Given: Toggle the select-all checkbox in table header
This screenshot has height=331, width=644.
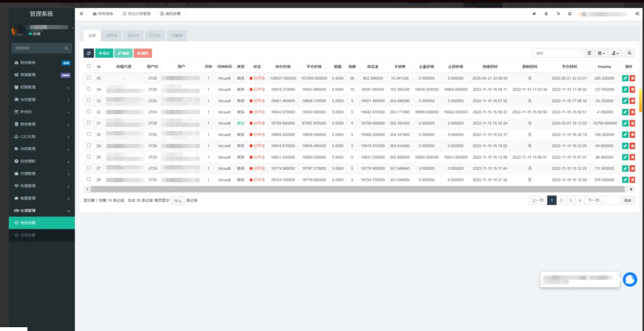Looking at the screenshot, I should 89,66.
